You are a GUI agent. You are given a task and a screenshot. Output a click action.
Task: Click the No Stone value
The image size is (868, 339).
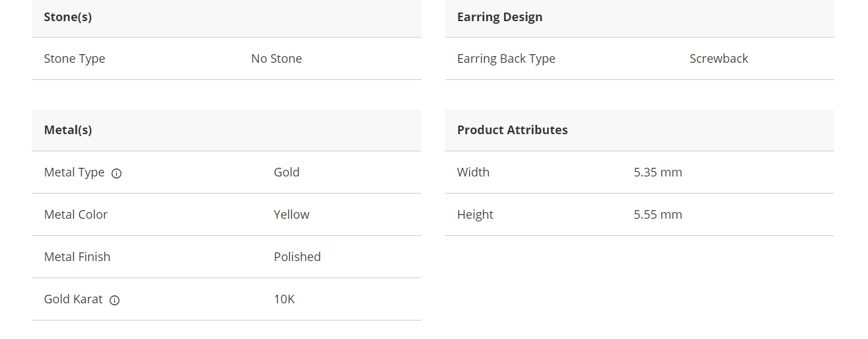[276, 59]
